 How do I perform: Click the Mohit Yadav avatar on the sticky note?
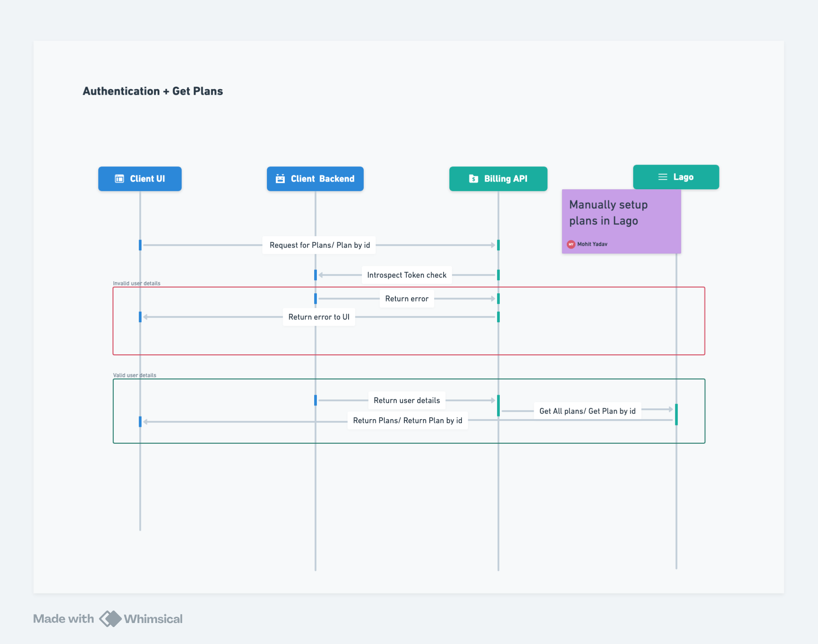coord(572,244)
